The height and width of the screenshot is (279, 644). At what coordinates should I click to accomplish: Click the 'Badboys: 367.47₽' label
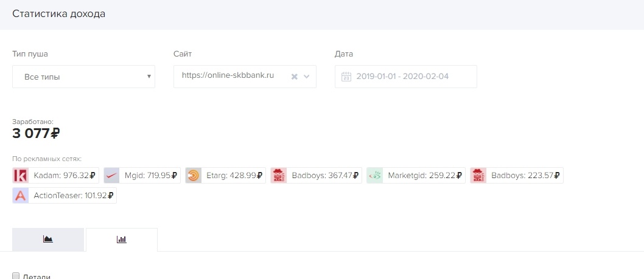pos(325,176)
